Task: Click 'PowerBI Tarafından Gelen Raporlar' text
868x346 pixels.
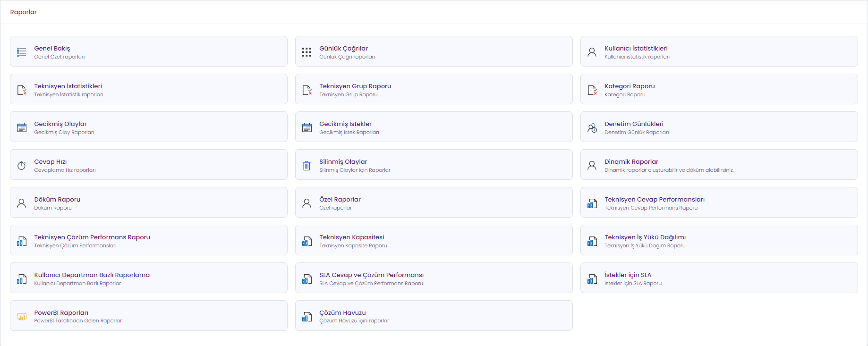Action: point(78,321)
